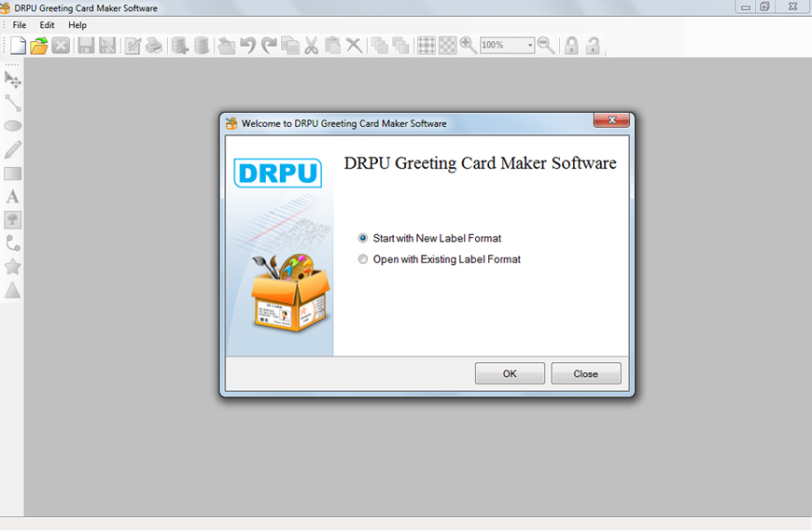Select the Picture insert tool
Viewport: 812px width, 530px height.
pyautogui.click(x=12, y=220)
